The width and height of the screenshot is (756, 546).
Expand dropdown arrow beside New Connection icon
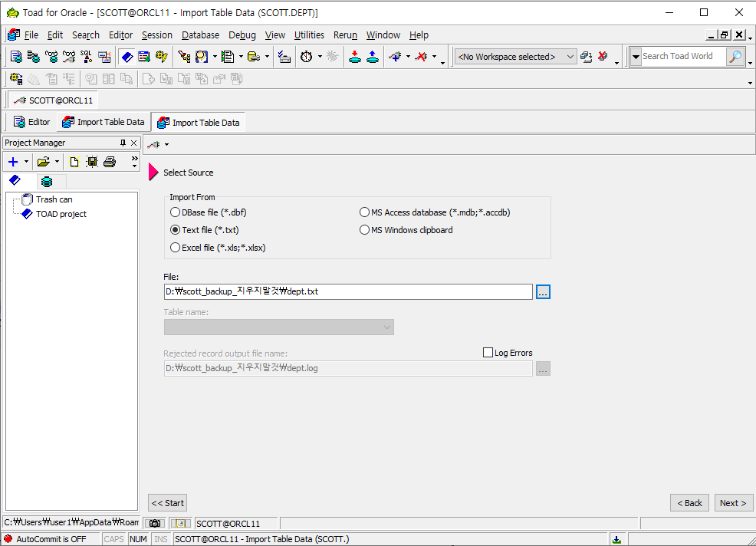[408, 57]
